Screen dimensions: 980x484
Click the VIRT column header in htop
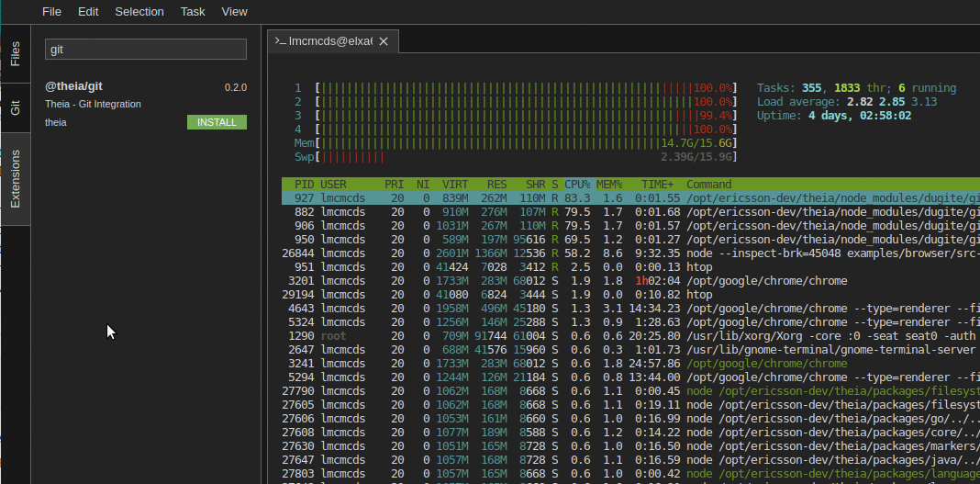tap(455, 185)
